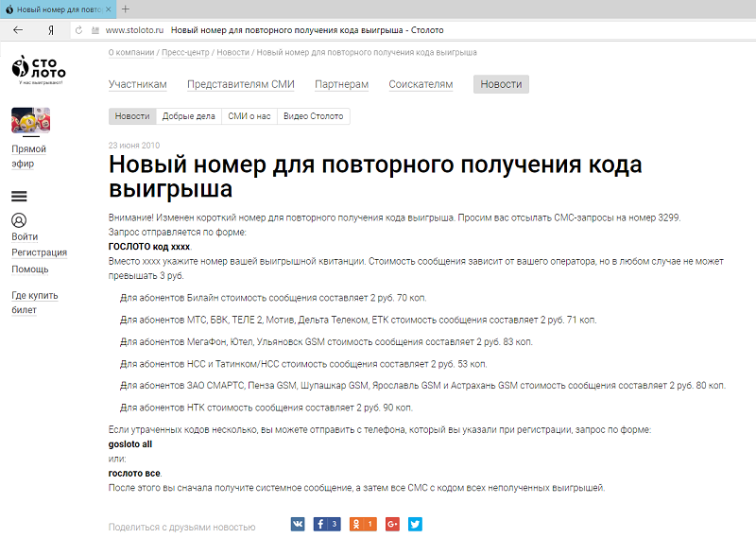Open the hamburger menu icon

pos(19,196)
